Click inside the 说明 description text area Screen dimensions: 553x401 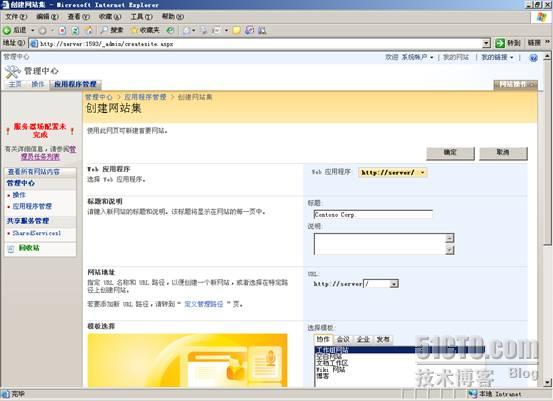[x=379, y=244]
